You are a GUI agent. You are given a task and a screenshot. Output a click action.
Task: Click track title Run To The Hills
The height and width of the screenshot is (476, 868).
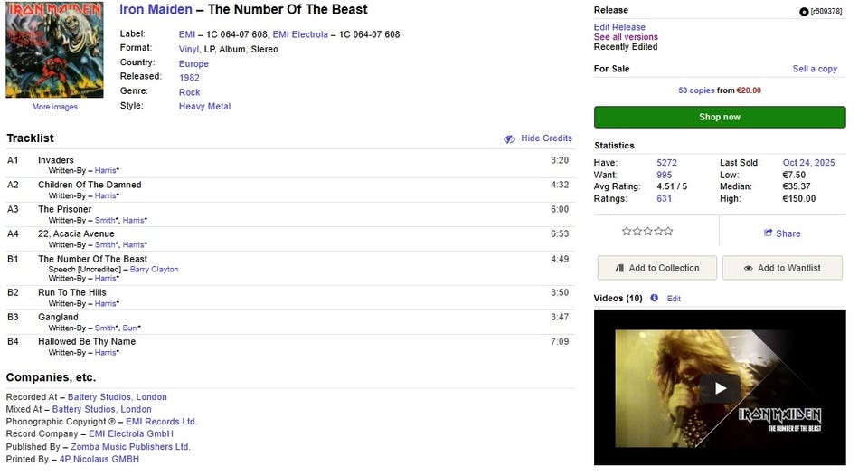[x=72, y=292]
